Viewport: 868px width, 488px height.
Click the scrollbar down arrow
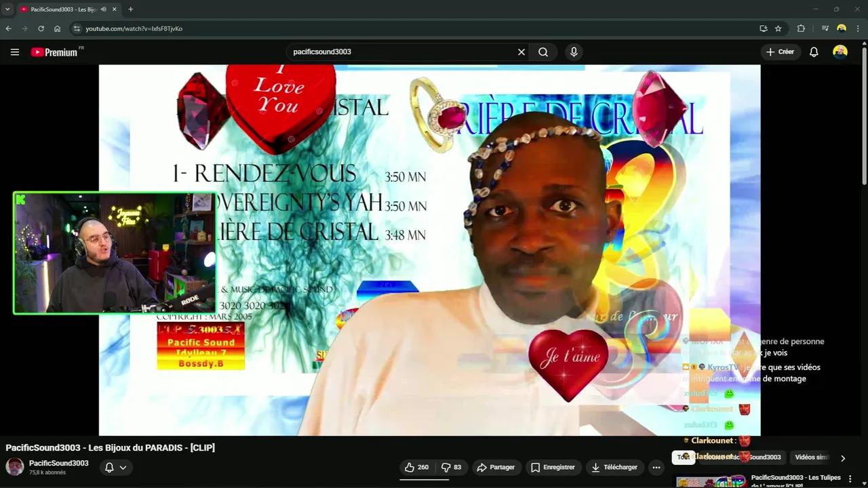864,484
